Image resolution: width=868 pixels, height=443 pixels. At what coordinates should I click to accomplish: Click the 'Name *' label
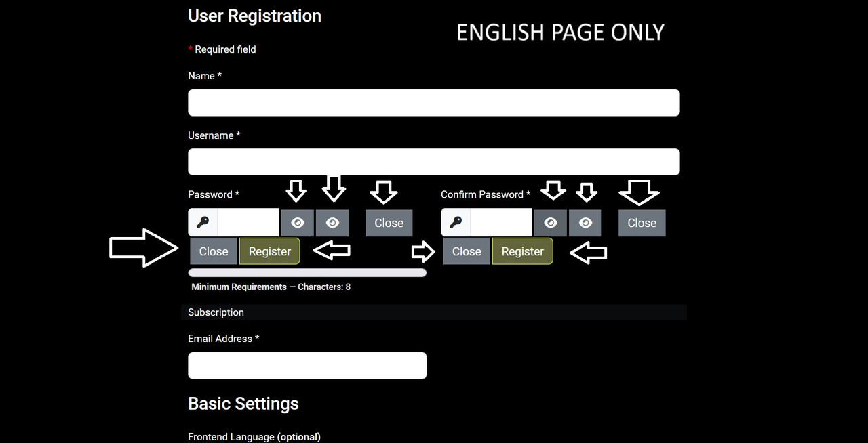[x=205, y=76]
